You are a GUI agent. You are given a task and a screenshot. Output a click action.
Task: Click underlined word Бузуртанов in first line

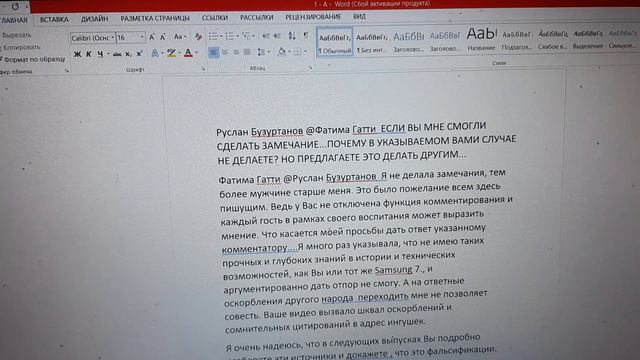[277, 131]
